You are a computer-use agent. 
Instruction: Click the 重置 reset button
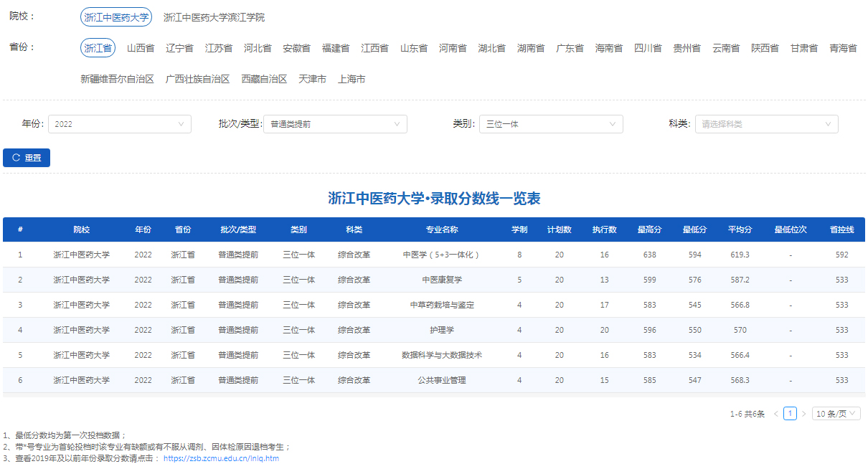pyautogui.click(x=27, y=158)
